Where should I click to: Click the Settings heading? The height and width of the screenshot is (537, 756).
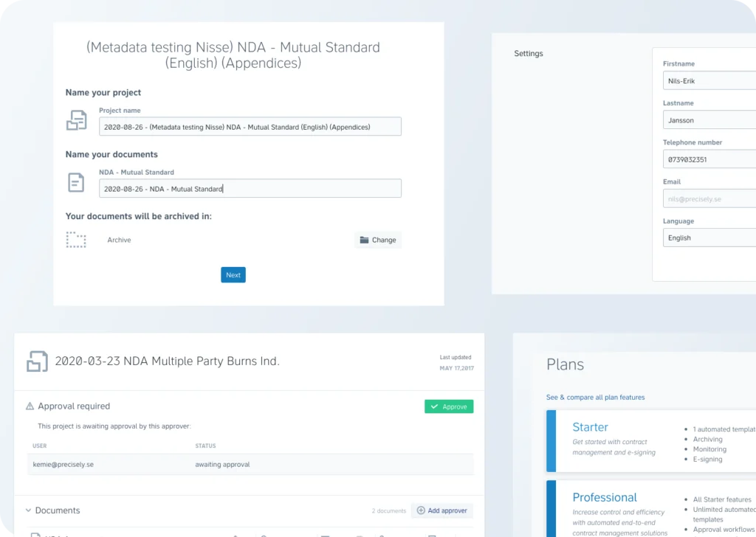point(529,53)
